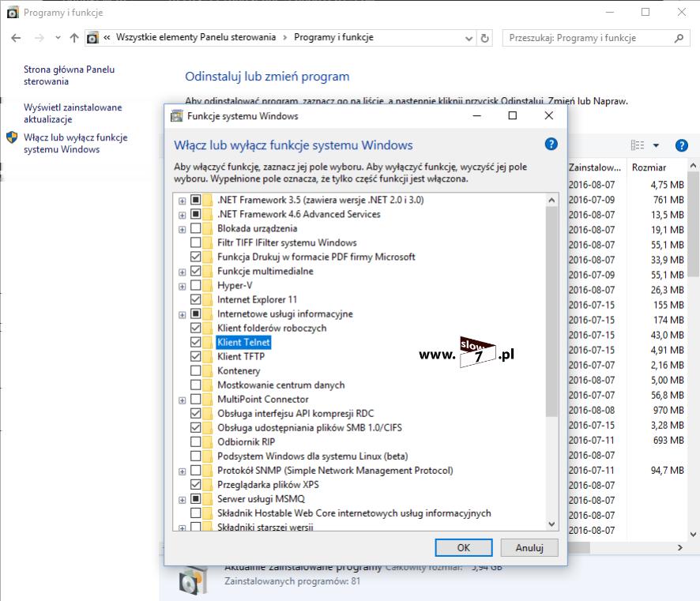700x601 pixels.
Task: Click folder icon of Obsługa udostępniania plików SMB 1.0/CIFS
Action: coord(208,427)
